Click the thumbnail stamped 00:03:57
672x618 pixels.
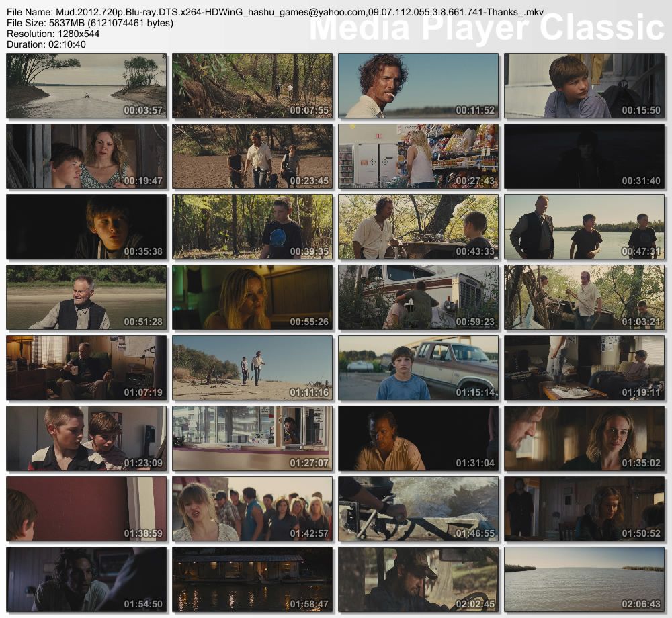[x=87, y=86]
